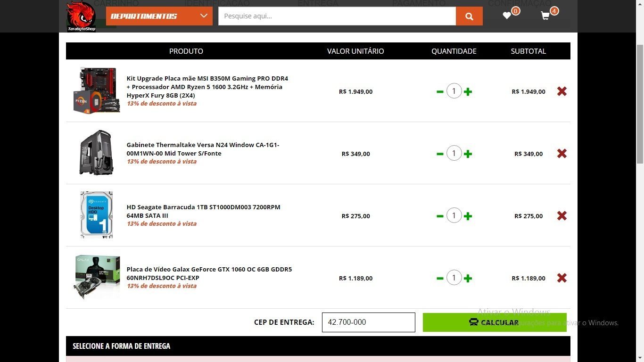Click quantity field of the Thermaltake case
Screen dimensions: 644x362
[x=454, y=153]
